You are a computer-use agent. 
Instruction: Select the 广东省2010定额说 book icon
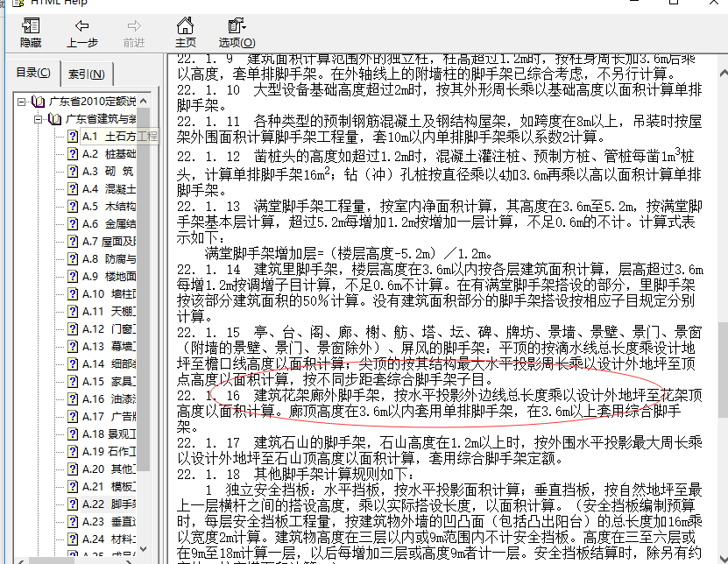[38, 102]
